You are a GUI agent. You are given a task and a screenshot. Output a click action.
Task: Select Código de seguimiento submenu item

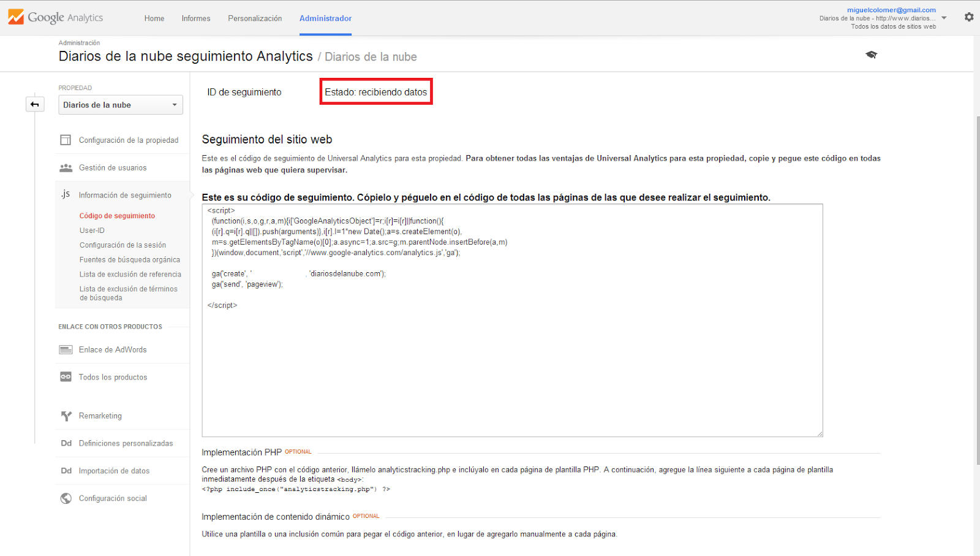117,216
